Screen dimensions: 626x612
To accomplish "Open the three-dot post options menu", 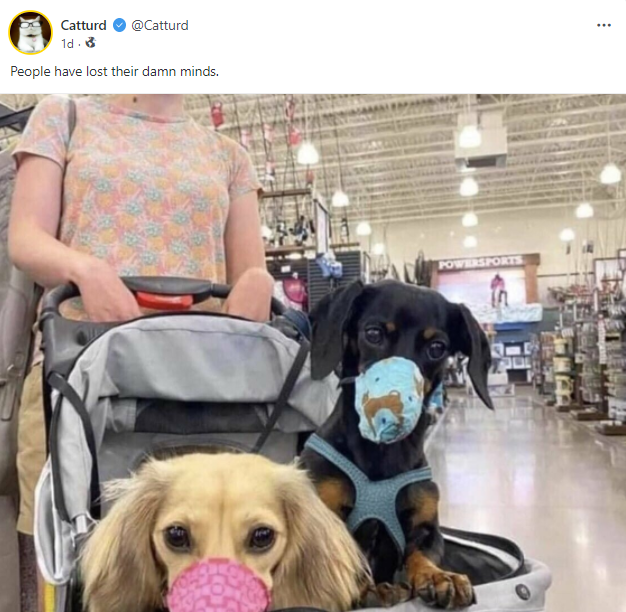I will coord(603,25).
